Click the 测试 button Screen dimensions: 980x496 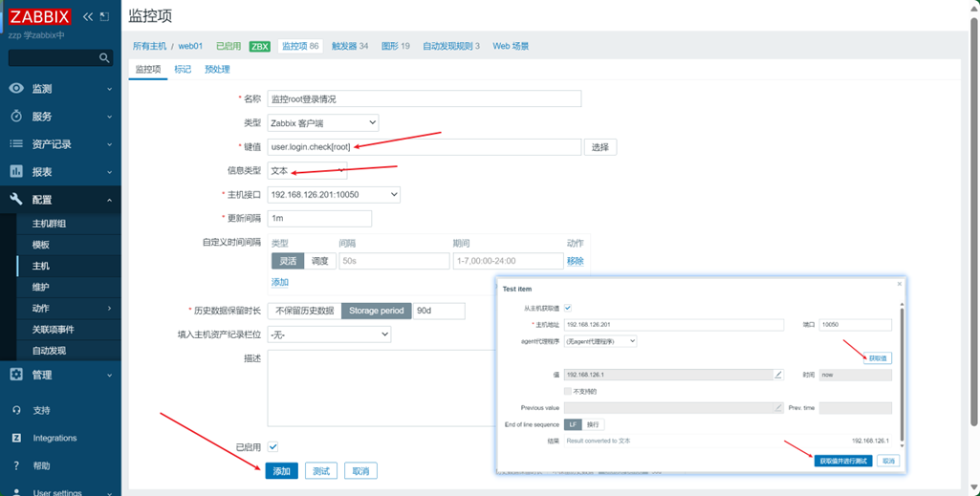[x=321, y=471]
